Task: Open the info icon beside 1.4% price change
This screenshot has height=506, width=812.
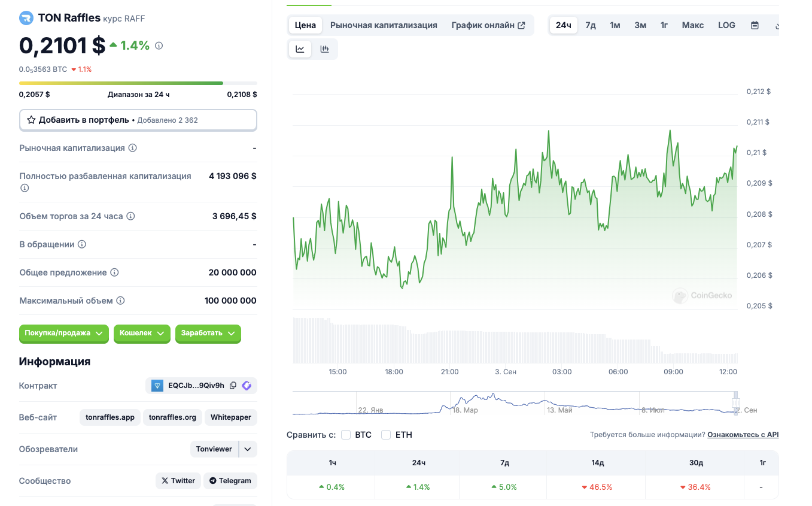Action: click(x=159, y=46)
